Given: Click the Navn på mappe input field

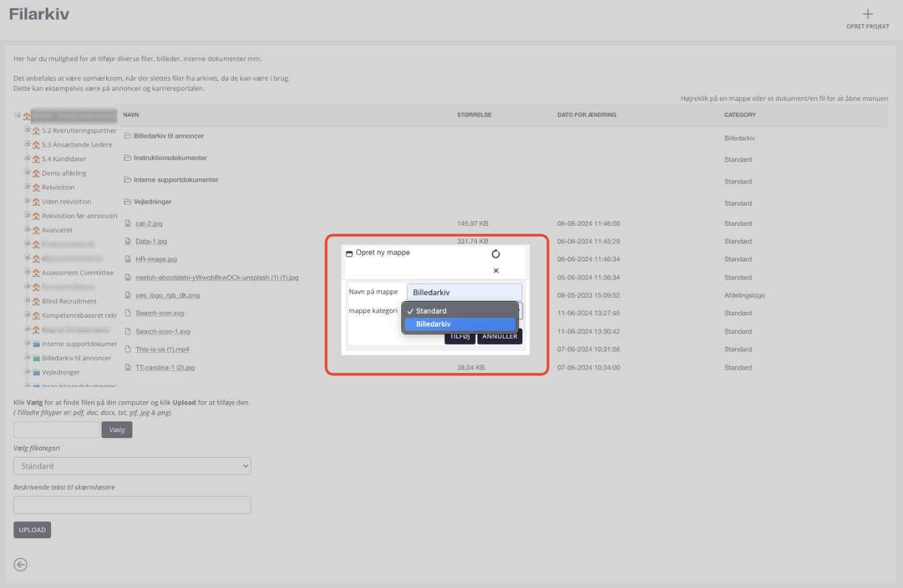Looking at the screenshot, I should click(x=464, y=292).
